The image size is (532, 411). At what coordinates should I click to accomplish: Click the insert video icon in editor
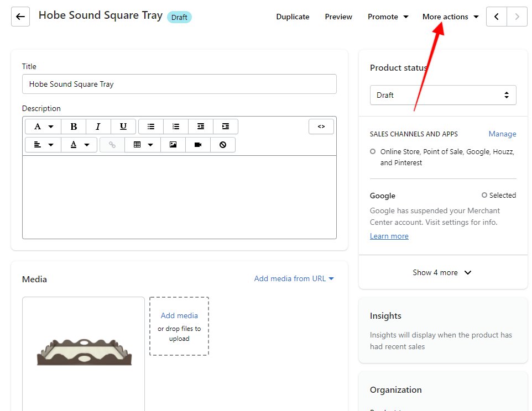[x=198, y=145]
